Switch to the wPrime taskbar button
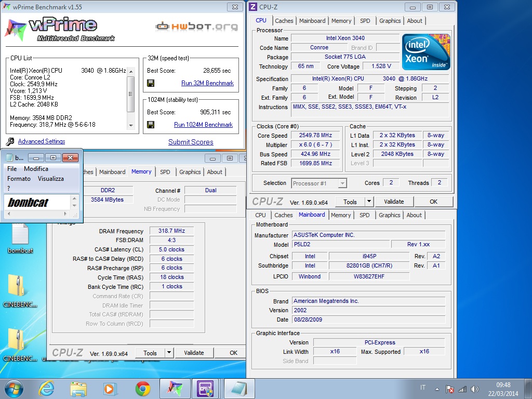 [175, 389]
